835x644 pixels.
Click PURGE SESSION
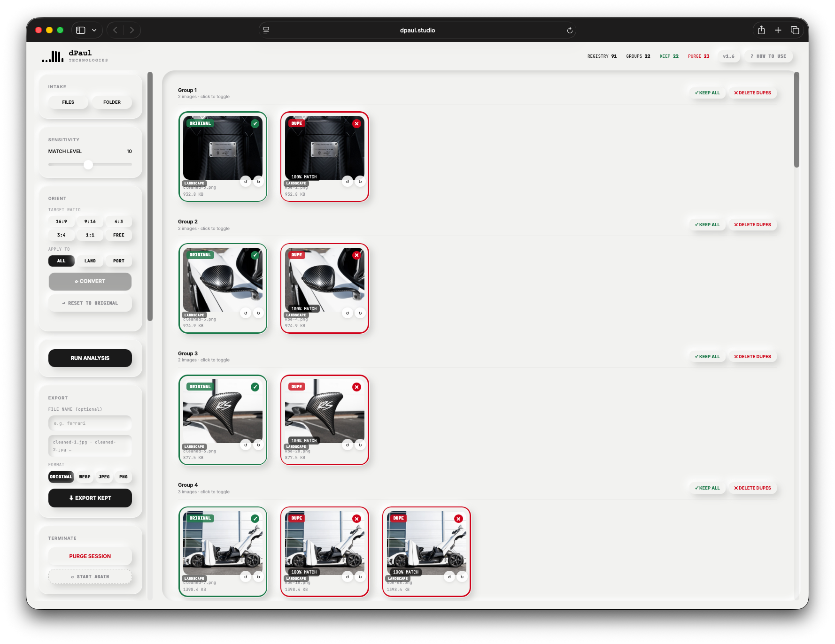pyautogui.click(x=90, y=556)
